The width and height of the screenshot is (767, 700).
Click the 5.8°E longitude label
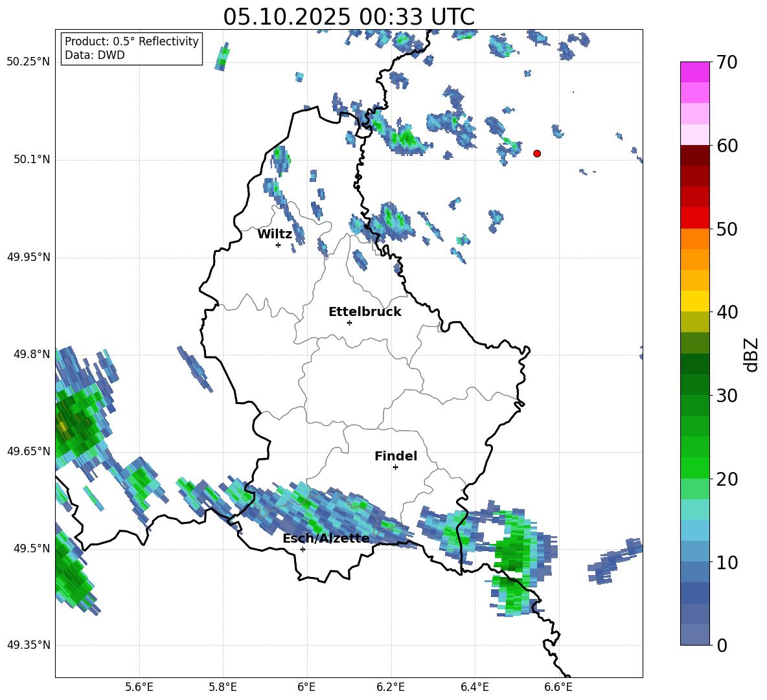point(223,687)
